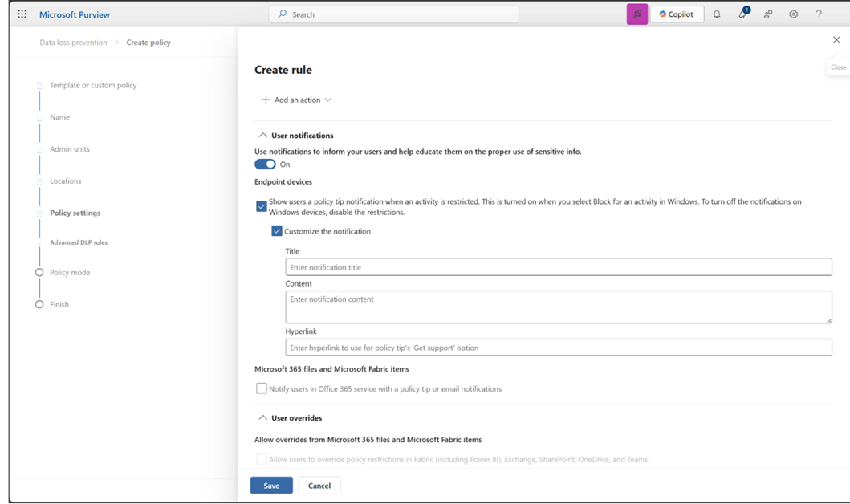850x504 pixels.
Task: Cancel the rule creation
Action: click(x=319, y=485)
